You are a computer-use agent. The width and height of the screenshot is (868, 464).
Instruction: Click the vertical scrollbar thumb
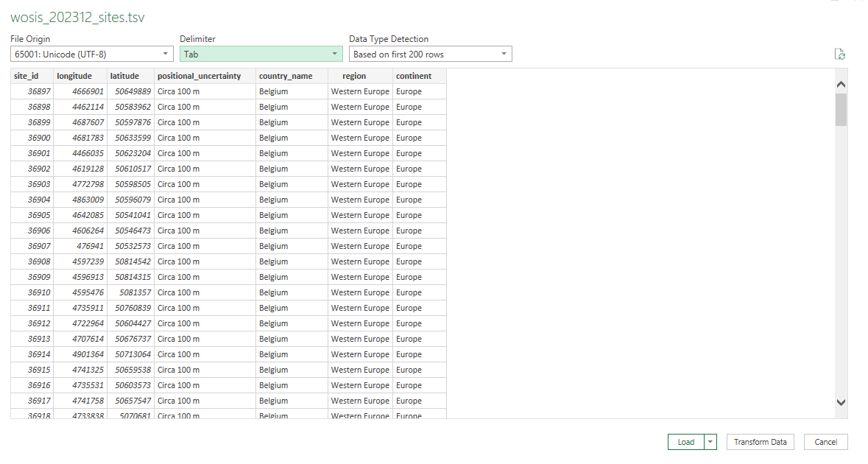(x=841, y=110)
